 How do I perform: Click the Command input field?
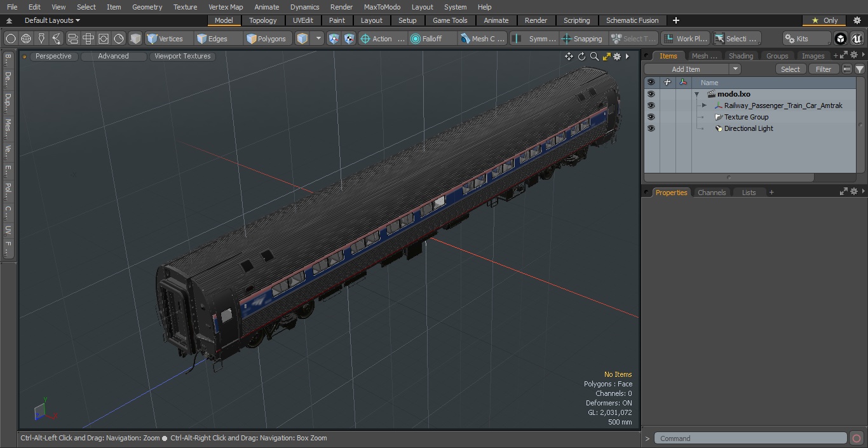[x=750, y=438]
